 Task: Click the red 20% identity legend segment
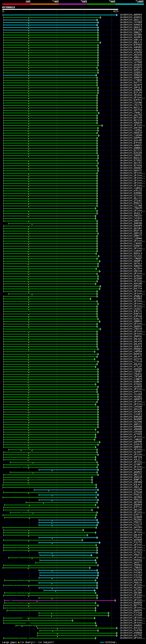(16, 4)
